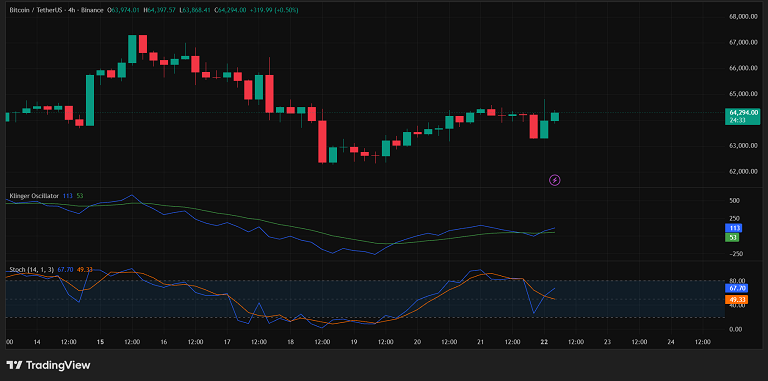Click the 68,000.00 price axis label
The width and height of the screenshot is (768, 381).
point(744,17)
